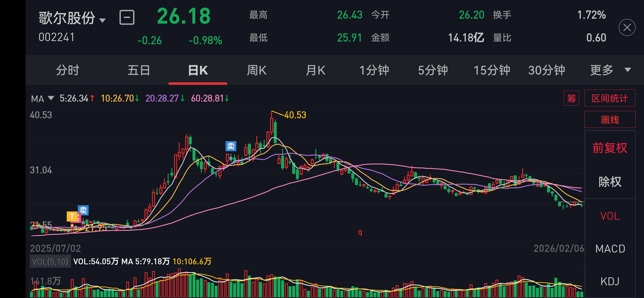Close the fullscreen chart with X icon
644x298 pixels.
[627, 28]
